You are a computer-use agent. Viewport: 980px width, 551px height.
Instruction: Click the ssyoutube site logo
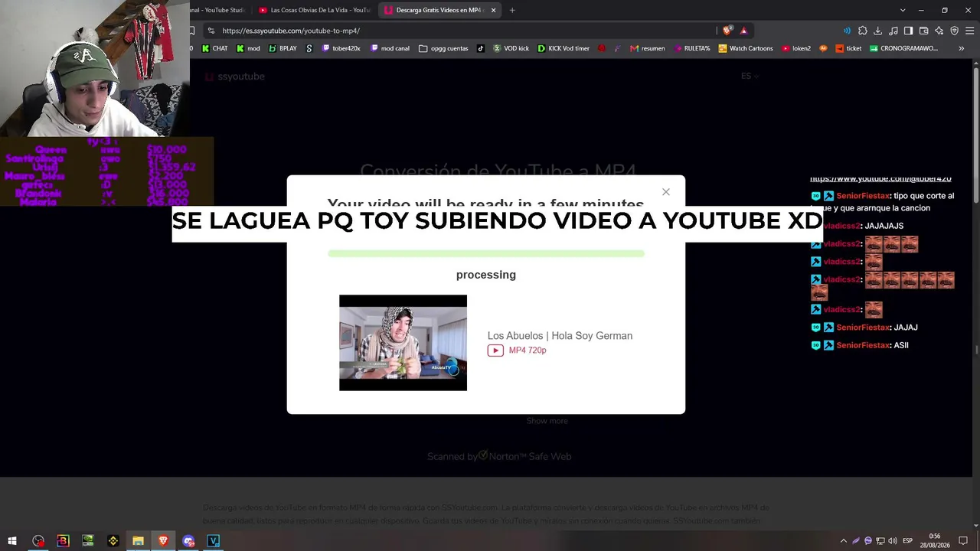click(x=235, y=77)
